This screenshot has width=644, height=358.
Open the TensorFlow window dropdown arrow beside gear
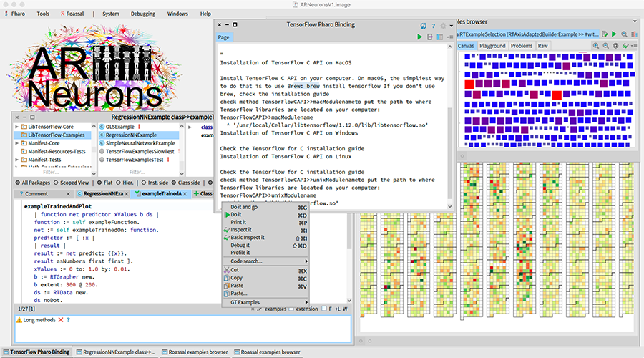(452, 26)
